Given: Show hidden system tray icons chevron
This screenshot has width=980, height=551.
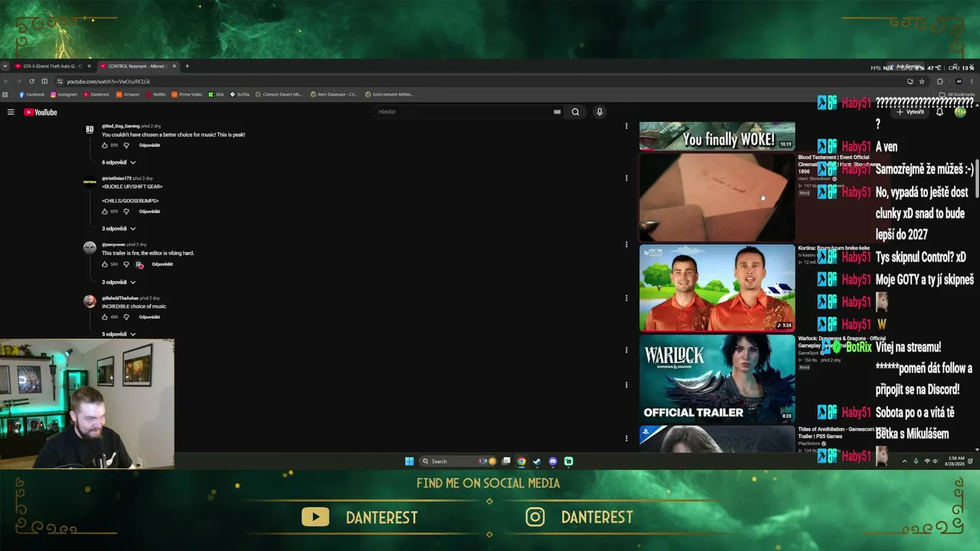Looking at the screenshot, I should coord(904,461).
